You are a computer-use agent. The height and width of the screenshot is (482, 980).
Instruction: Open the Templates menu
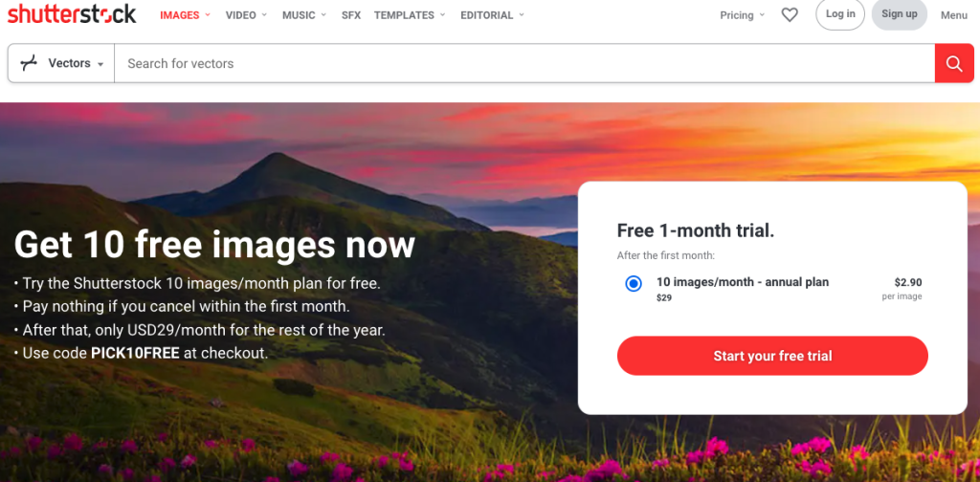tap(410, 15)
